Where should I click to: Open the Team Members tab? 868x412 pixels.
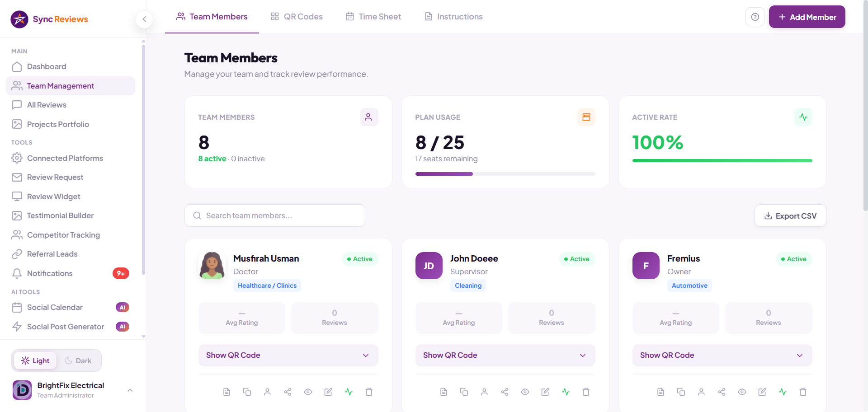tap(212, 17)
